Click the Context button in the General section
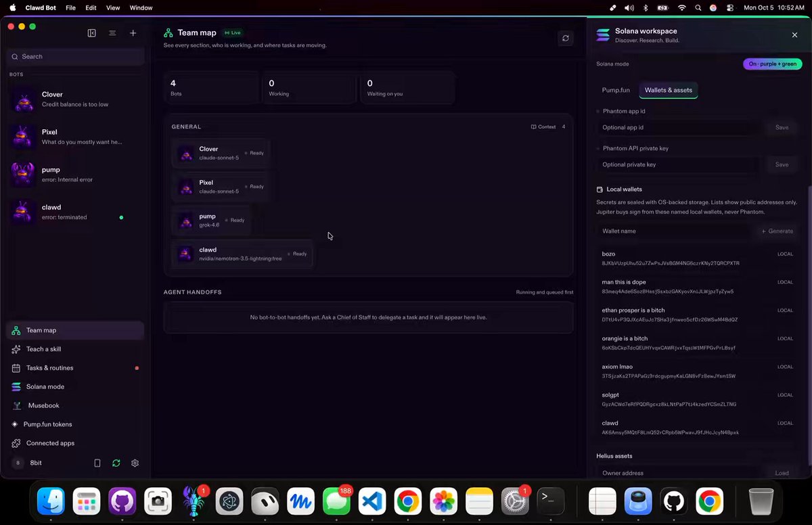The width and height of the screenshot is (812, 525). click(543, 127)
